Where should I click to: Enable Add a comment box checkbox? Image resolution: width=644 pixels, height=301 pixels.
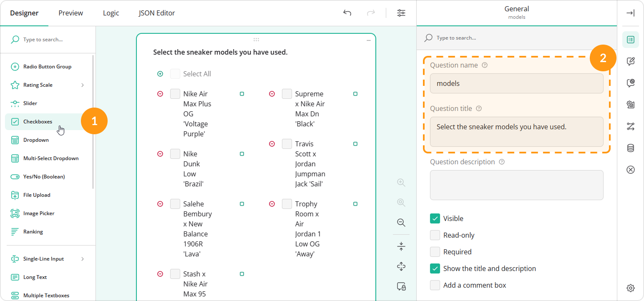(435, 285)
